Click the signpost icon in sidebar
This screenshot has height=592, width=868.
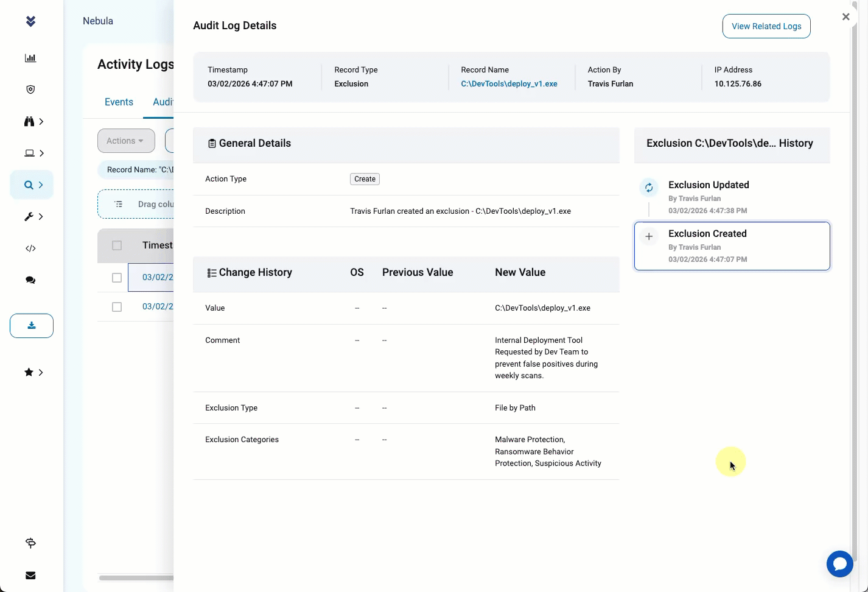coord(30,543)
